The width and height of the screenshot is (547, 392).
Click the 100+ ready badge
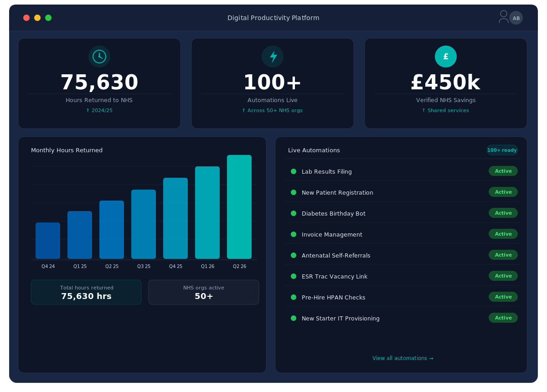[502, 150]
